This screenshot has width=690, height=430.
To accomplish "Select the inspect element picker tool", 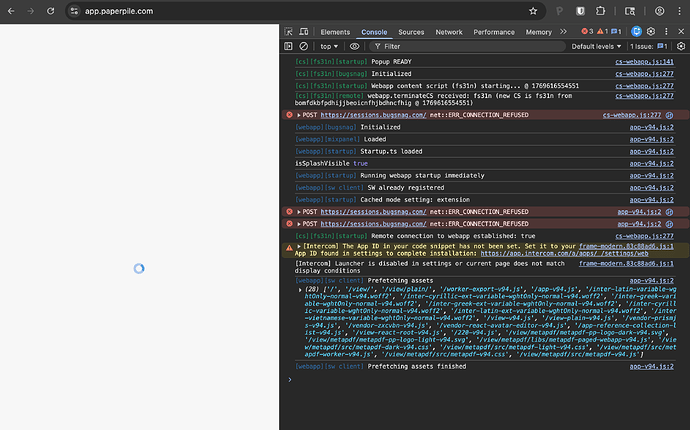I will tap(289, 32).
